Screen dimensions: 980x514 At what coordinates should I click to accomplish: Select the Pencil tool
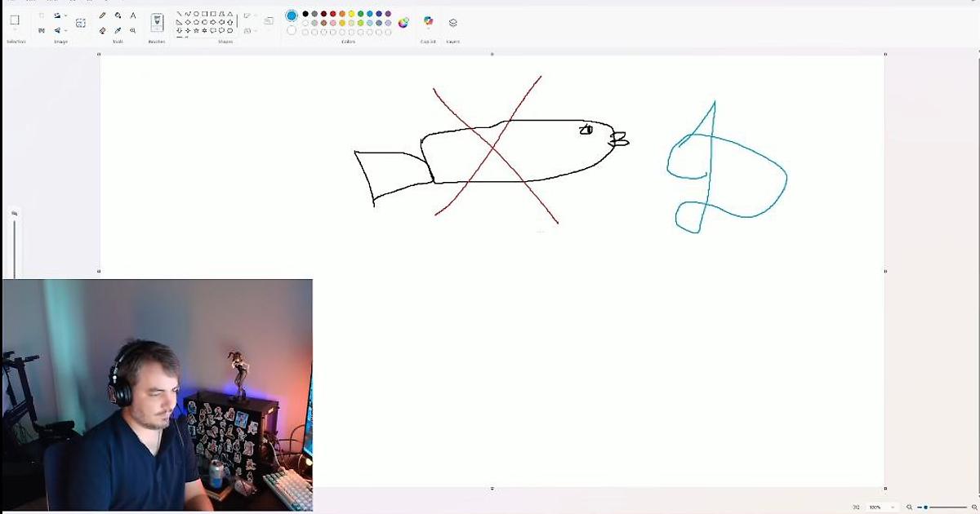tap(102, 16)
